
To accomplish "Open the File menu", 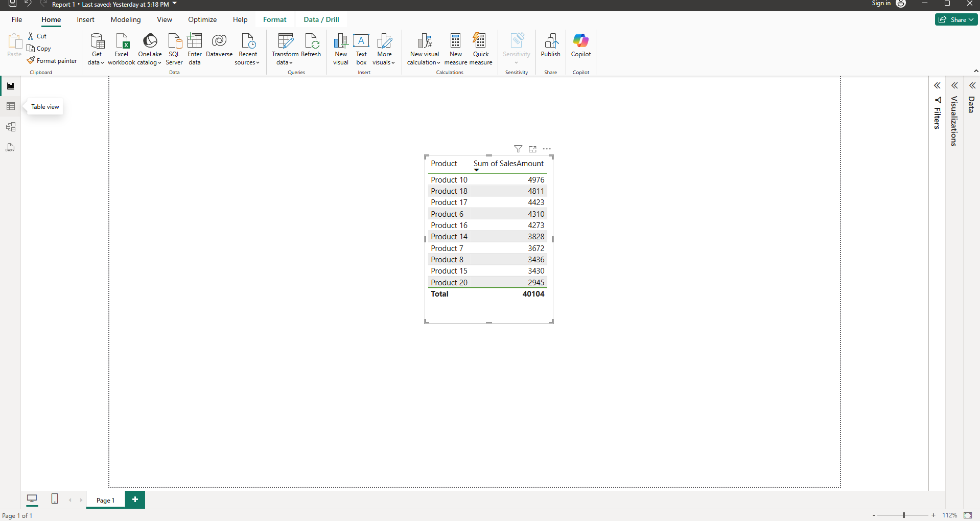I will click(17, 19).
